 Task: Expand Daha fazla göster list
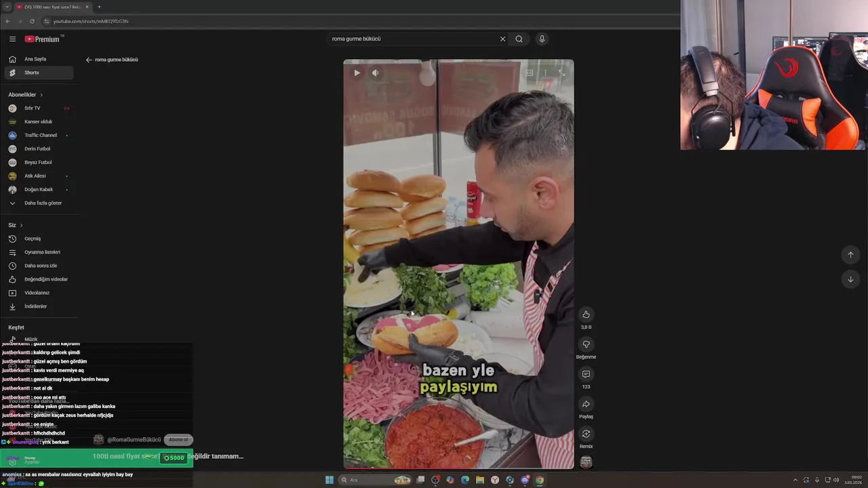point(39,203)
